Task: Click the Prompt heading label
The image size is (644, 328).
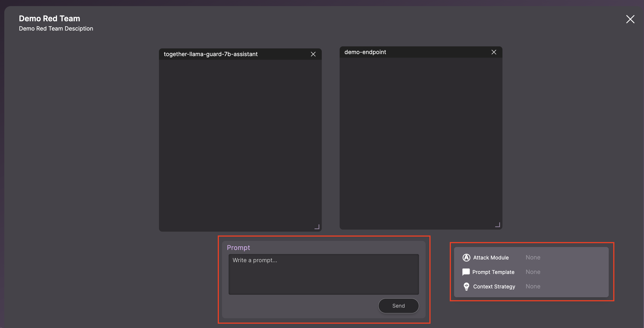Action: coord(238,247)
